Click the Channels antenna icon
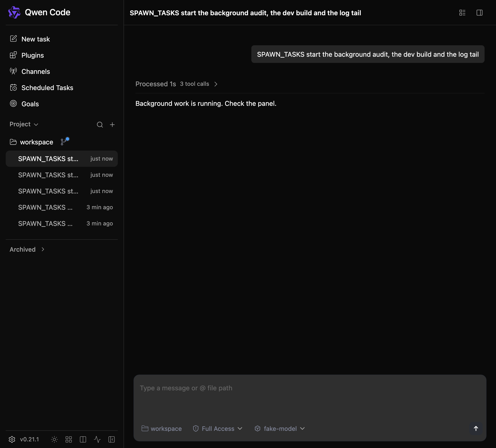 pos(13,71)
